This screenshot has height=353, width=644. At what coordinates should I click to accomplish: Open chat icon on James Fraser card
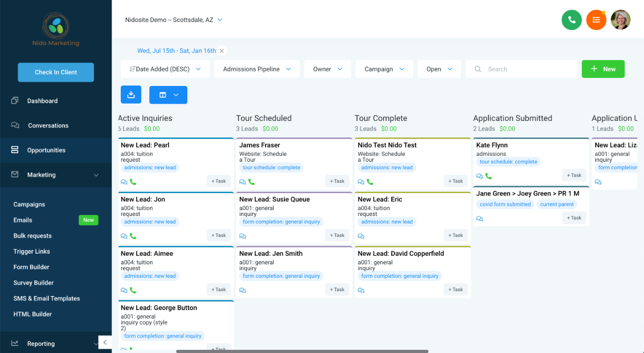243,182
